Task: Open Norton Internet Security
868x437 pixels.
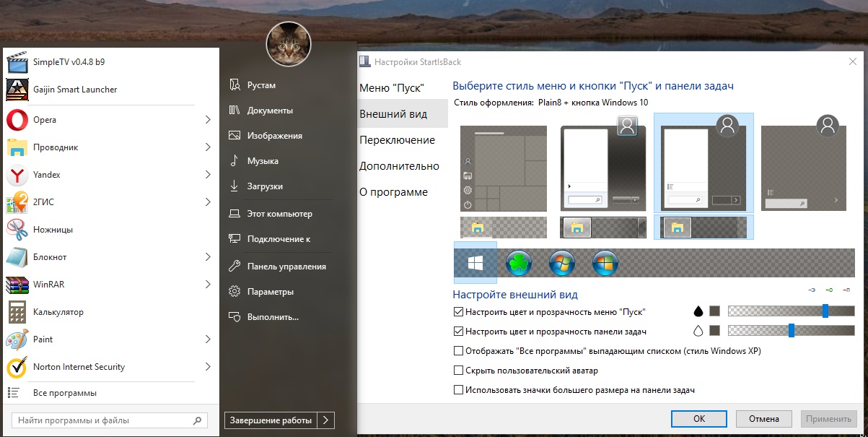Action: pos(79,367)
